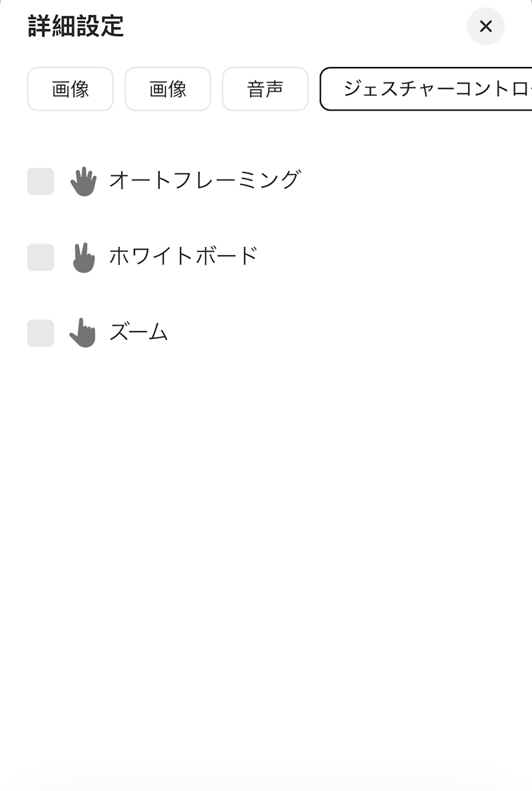Activate auto framing by its gray checkbox

(40, 182)
